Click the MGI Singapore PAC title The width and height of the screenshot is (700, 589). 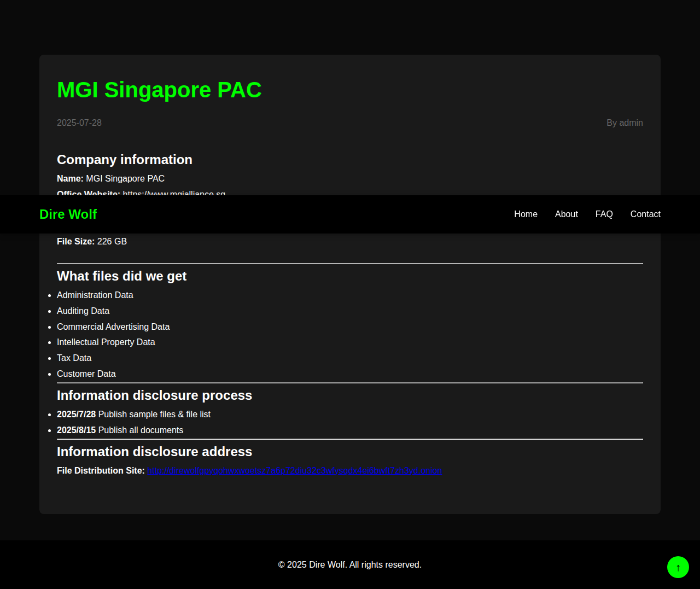159,90
